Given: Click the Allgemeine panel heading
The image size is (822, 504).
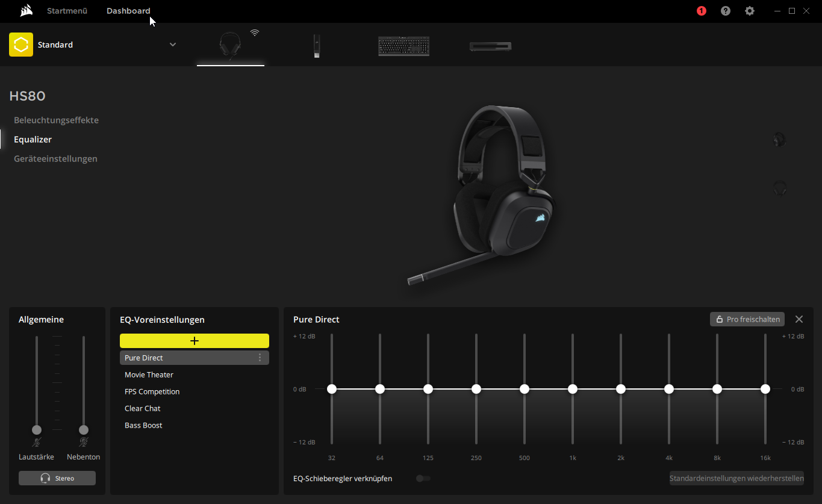Looking at the screenshot, I should click(41, 320).
